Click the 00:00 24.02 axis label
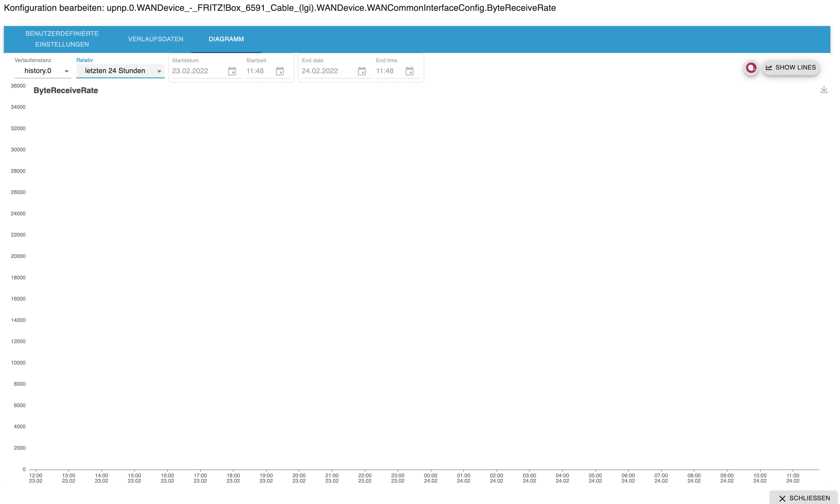Viewport: 840px width, 504px height. coord(431,478)
